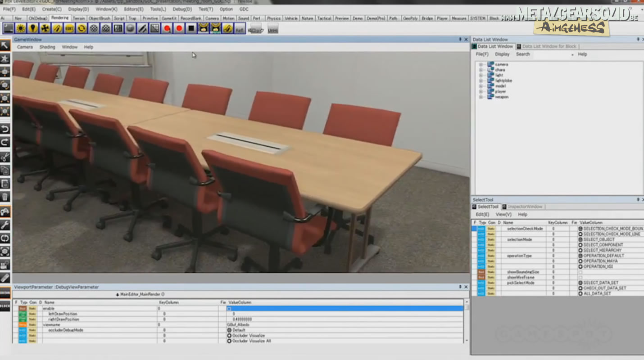Viewport: 644px width, 360px height.
Task: Click the gamepad icon in left sidebar
Action: click(x=5, y=211)
